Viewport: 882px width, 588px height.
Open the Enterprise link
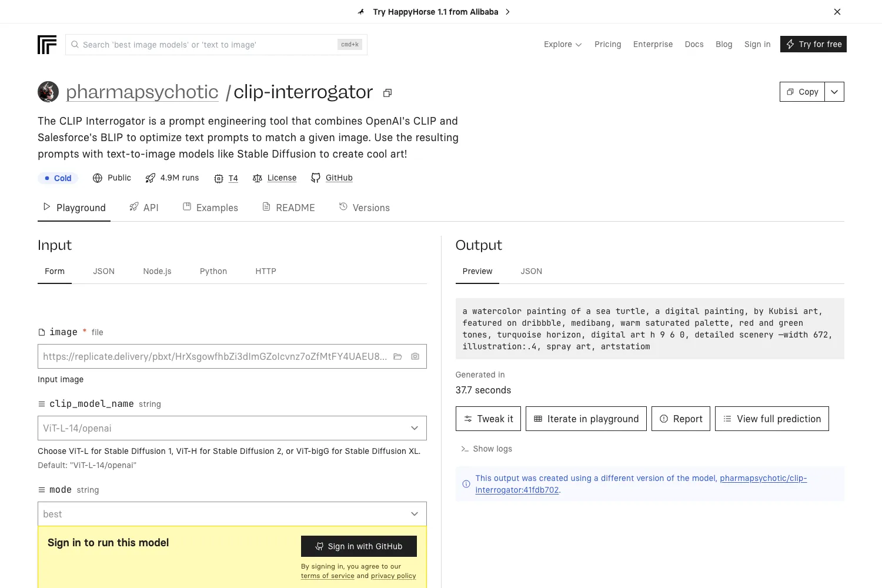653,44
